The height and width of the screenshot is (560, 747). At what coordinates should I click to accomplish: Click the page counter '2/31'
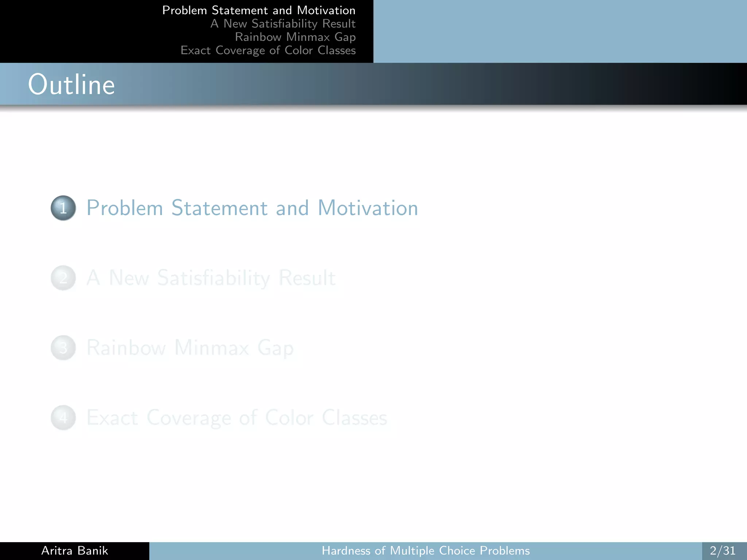723,551
